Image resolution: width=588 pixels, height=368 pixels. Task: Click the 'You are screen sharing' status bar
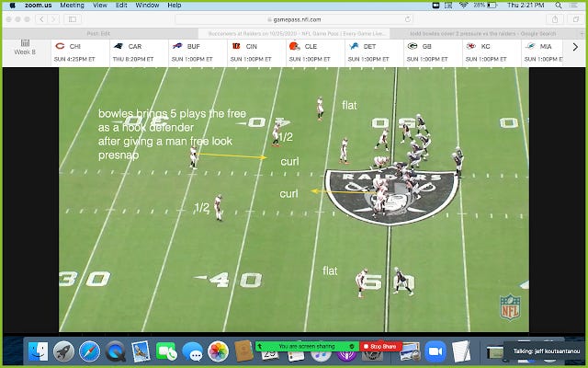point(307,346)
